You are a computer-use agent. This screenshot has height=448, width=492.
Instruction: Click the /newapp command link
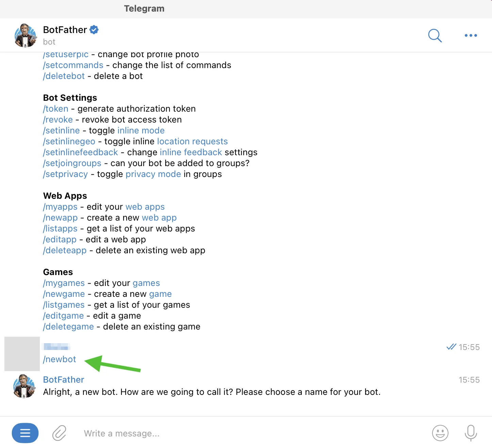pos(60,218)
